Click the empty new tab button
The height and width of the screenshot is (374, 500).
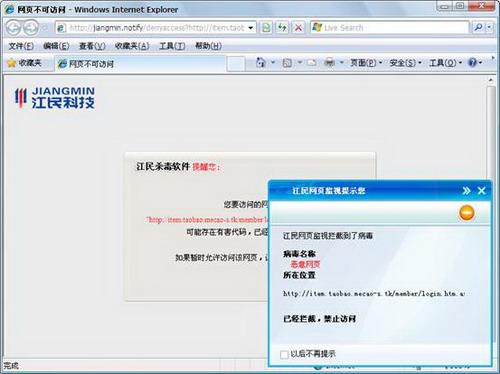[x=236, y=63]
